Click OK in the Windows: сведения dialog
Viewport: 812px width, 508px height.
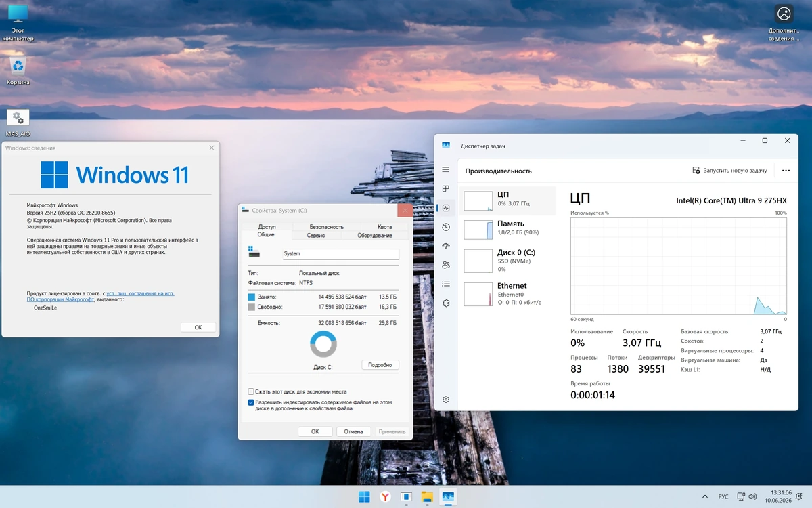pos(198,327)
